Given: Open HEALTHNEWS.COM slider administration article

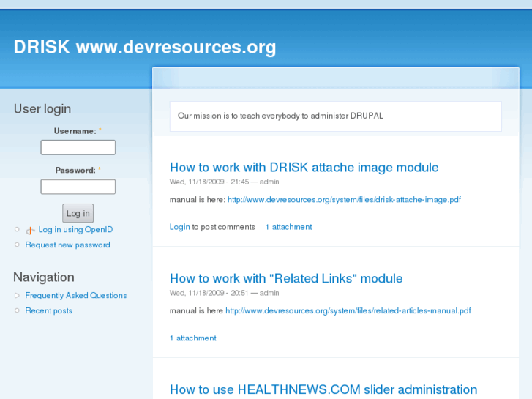Looking at the screenshot, I should (x=323, y=389).
